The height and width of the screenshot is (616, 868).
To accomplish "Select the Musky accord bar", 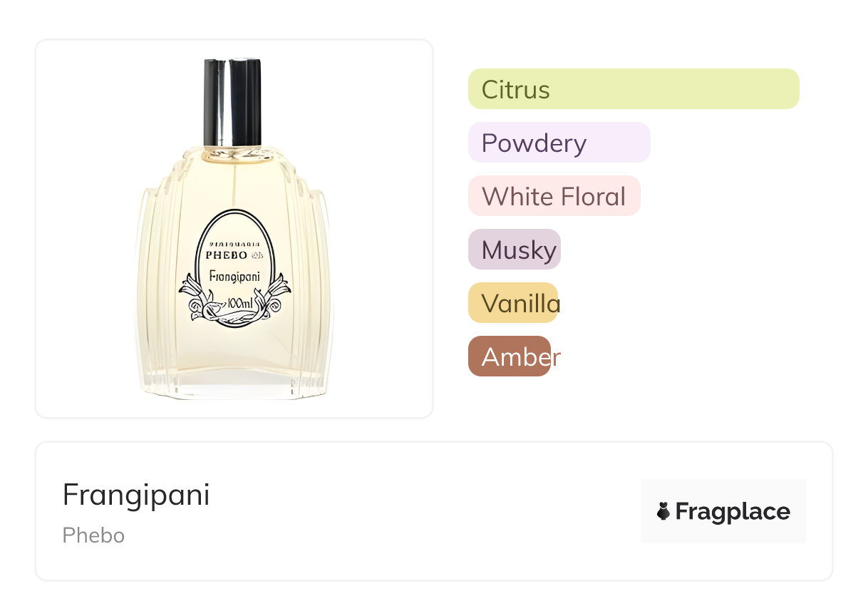I will 515,250.
